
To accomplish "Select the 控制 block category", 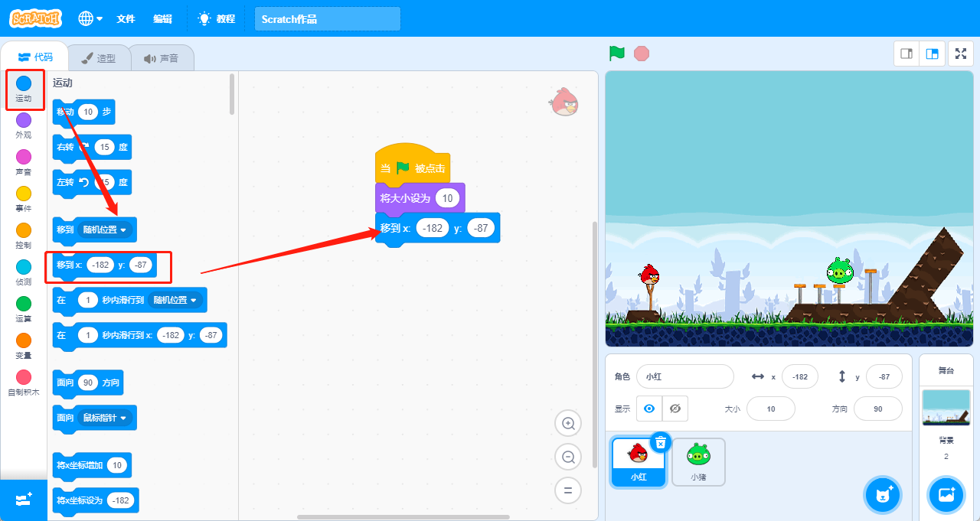I will coord(24,236).
